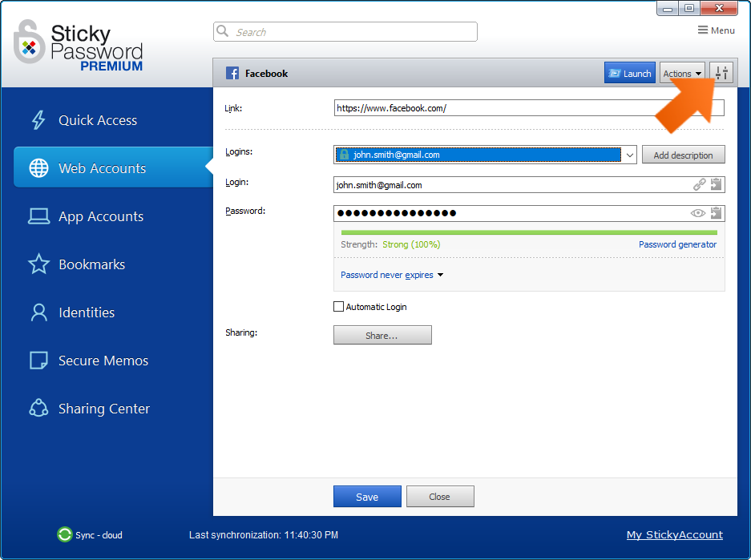Click the Sticky Password padlock logo

[29, 42]
